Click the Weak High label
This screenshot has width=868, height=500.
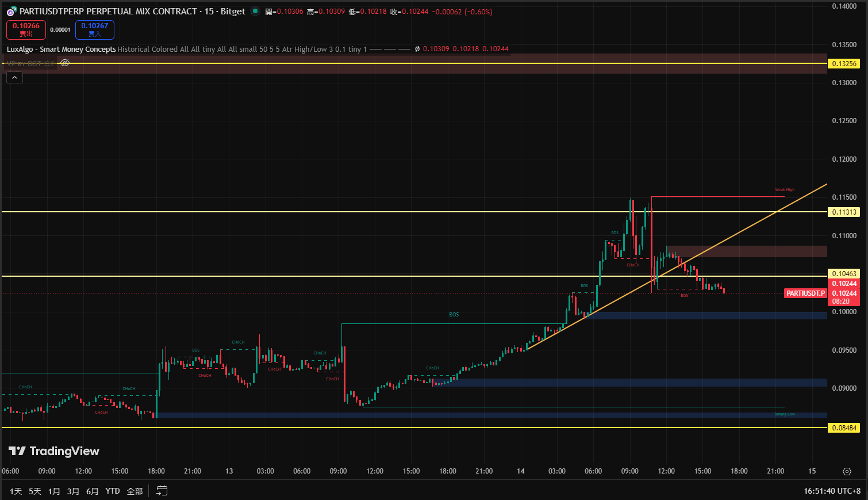click(785, 190)
